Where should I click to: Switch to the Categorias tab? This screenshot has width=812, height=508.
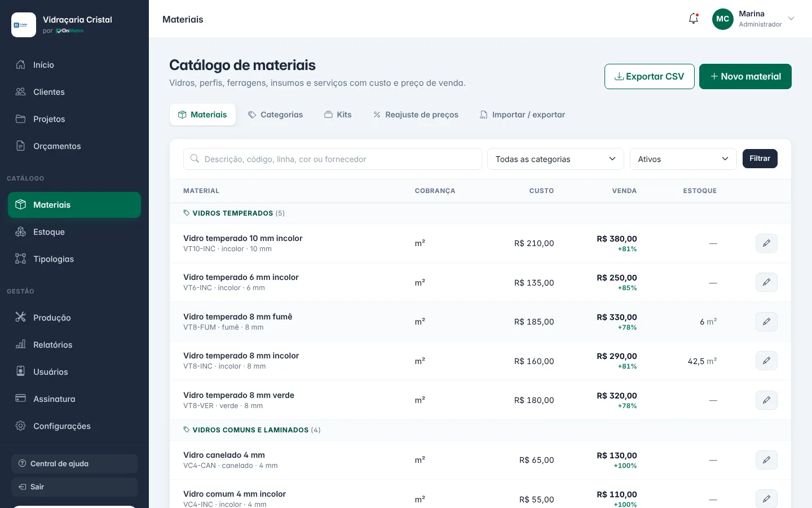tap(276, 115)
